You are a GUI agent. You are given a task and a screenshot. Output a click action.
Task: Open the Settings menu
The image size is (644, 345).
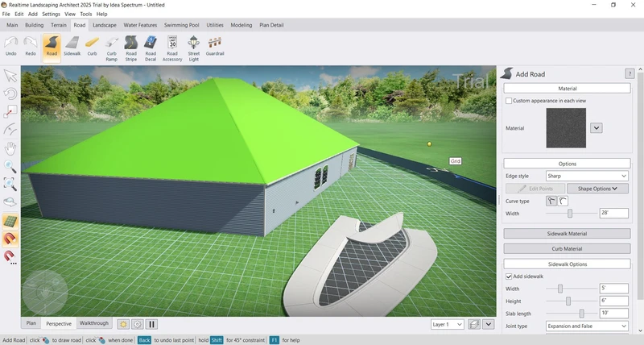pos(51,14)
